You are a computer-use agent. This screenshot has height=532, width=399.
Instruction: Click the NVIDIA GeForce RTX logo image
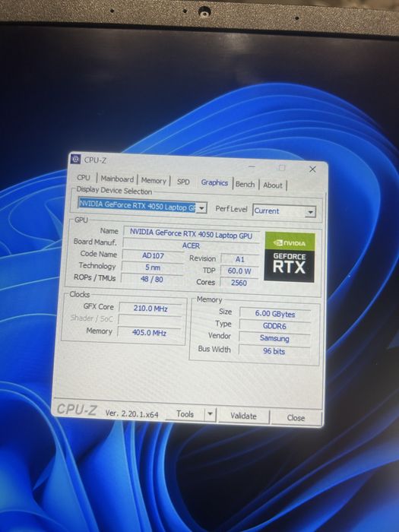[290, 258]
